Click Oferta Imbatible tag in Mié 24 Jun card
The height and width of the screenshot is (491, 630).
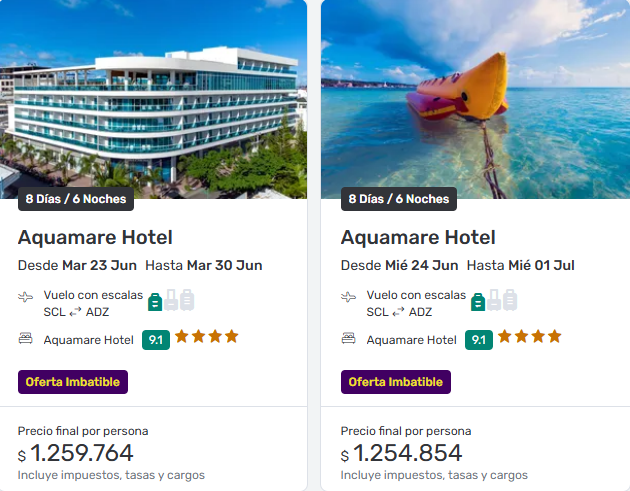click(x=396, y=382)
